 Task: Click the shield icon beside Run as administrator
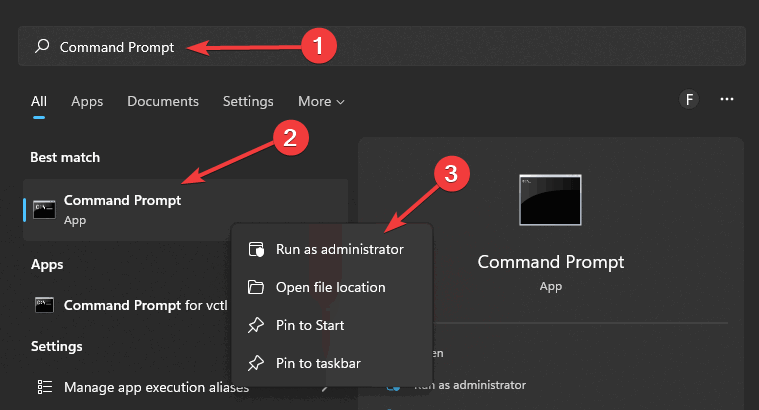click(256, 249)
